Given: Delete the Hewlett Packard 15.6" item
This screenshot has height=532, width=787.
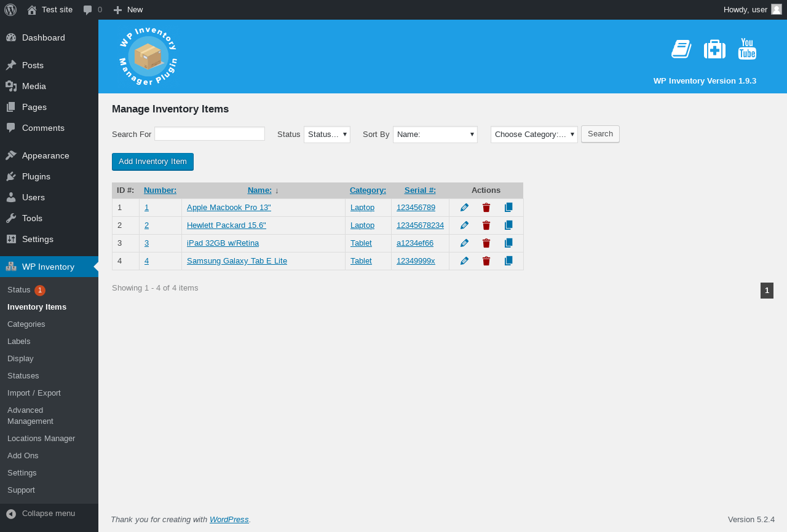Looking at the screenshot, I should pyautogui.click(x=486, y=225).
